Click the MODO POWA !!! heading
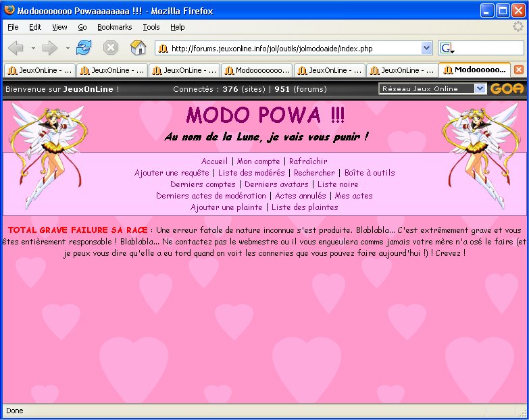 [x=265, y=115]
